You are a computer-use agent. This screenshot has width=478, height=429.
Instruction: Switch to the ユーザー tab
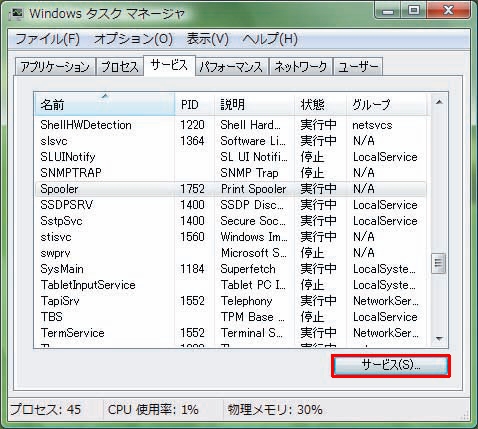coord(358,67)
